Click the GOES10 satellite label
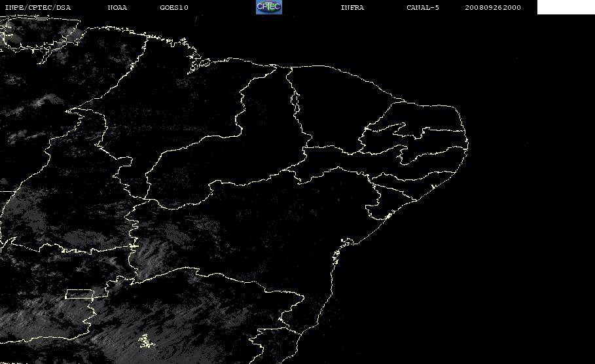This screenshot has height=364, width=595. 174,7
